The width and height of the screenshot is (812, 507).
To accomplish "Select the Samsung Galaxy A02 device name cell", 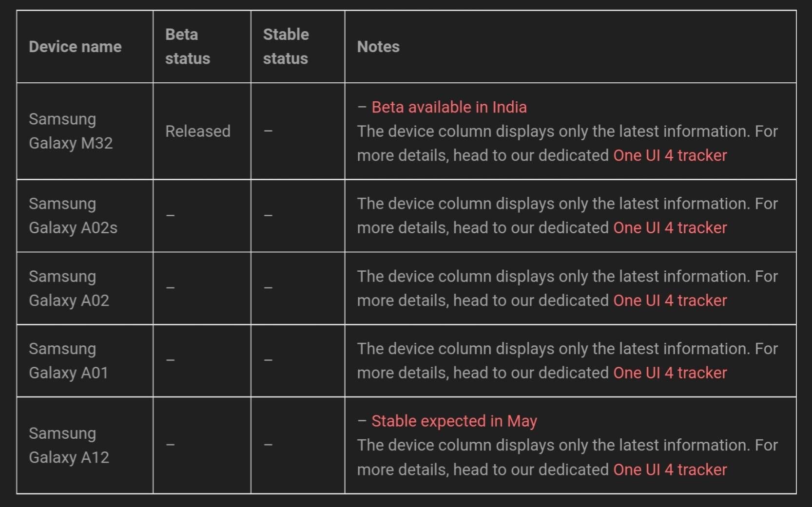I will click(69, 288).
